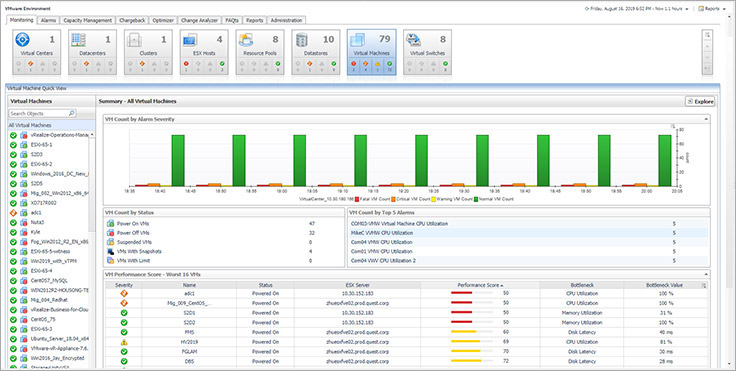Click the Explore button
The height and width of the screenshot is (371, 736).
(700, 101)
